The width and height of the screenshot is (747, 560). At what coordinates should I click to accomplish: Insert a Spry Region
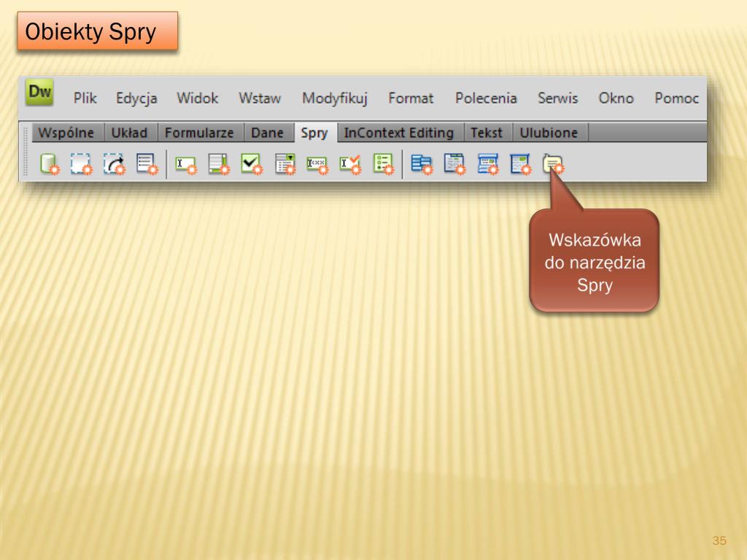pyautogui.click(x=82, y=164)
